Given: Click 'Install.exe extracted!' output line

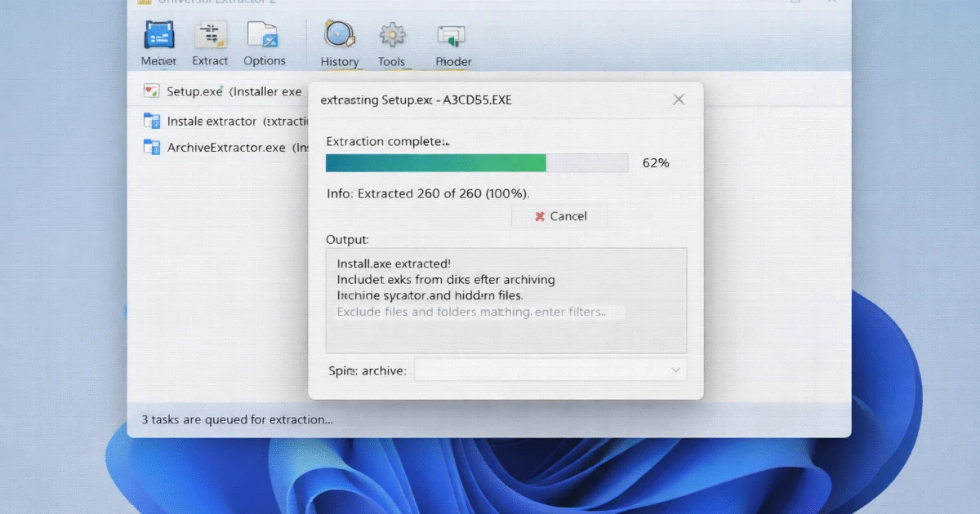Looking at the screenshot, I should click(x=394, y=264).
